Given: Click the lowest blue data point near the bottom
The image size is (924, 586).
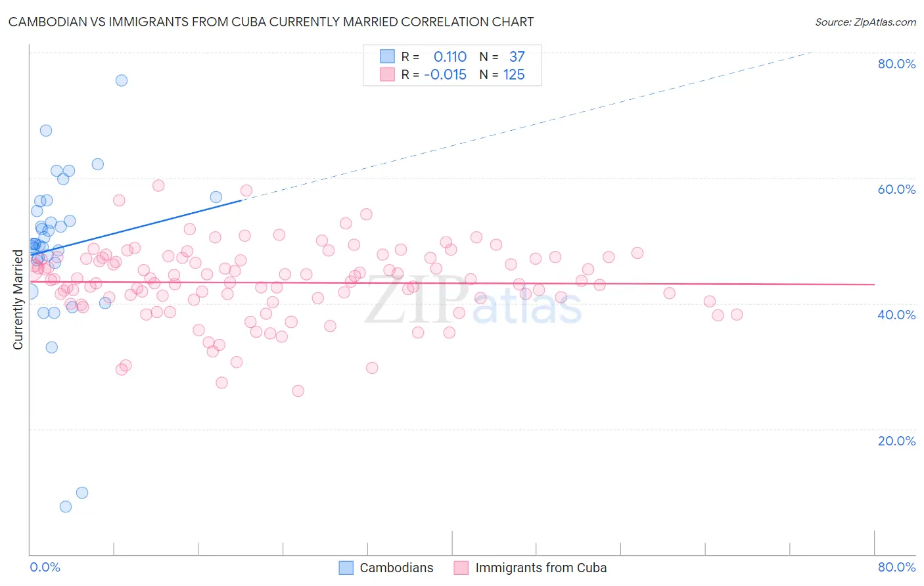Looking at the screenshot, I should click(x=66, y=507).
